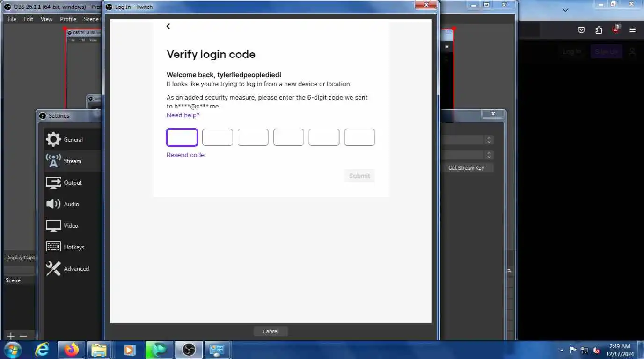The height and width of the screenshot is (359, 644).
Task: Expand the Firefox tab list chevron
Action: (x=565, y=10)
